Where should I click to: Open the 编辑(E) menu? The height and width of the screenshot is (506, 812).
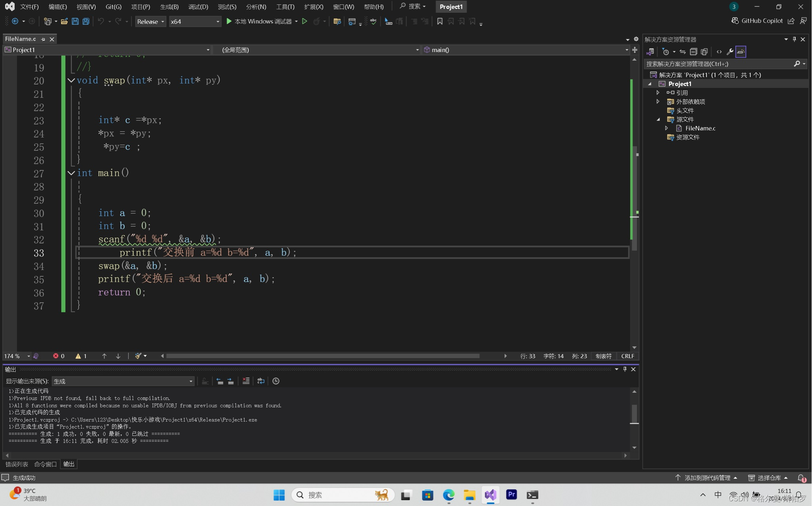(58, 7)
